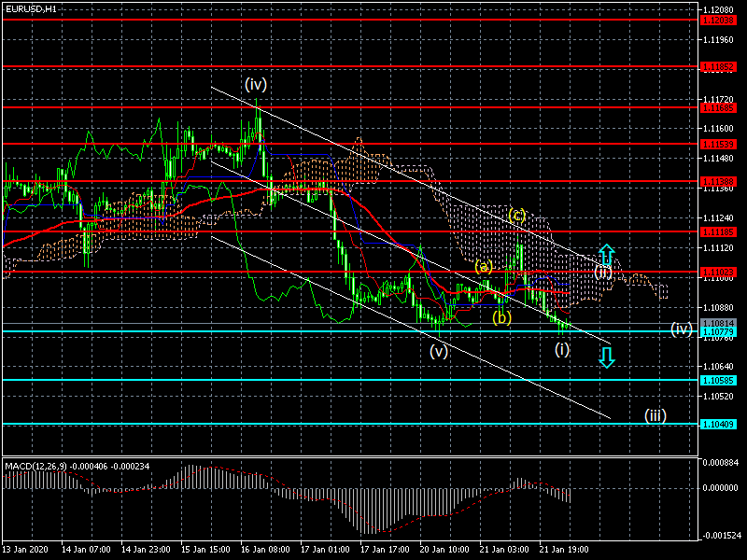Select the yellow (b) wave label

coord(501,317)
